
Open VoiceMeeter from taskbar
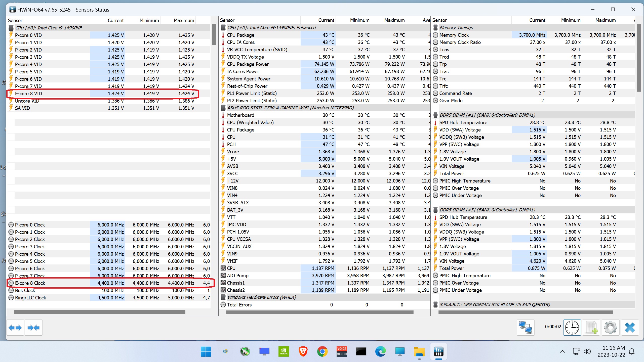click(x=342, y=351)
